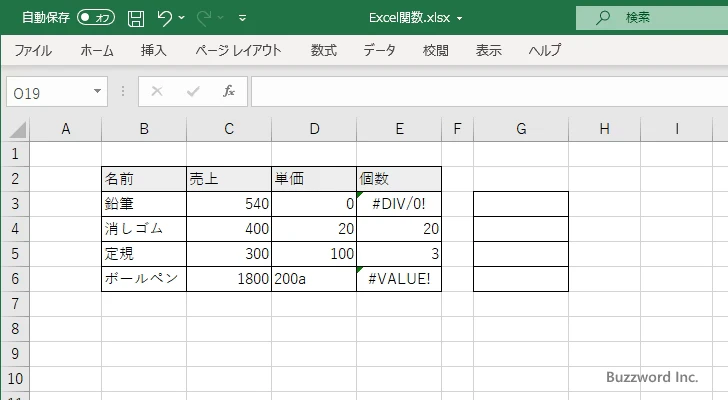Select row 3 header
Viewport: 728px width, 400px height.
point(15,204)
